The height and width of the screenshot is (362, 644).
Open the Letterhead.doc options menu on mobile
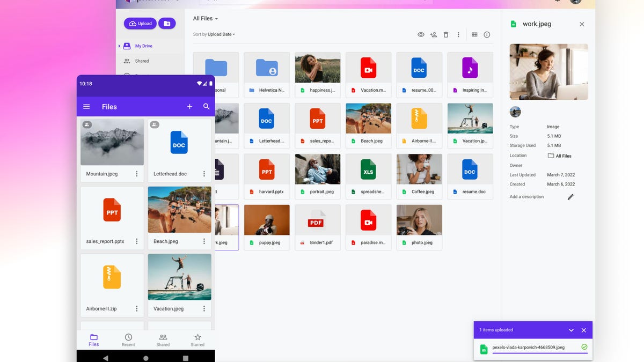click(x=204, y=174)
